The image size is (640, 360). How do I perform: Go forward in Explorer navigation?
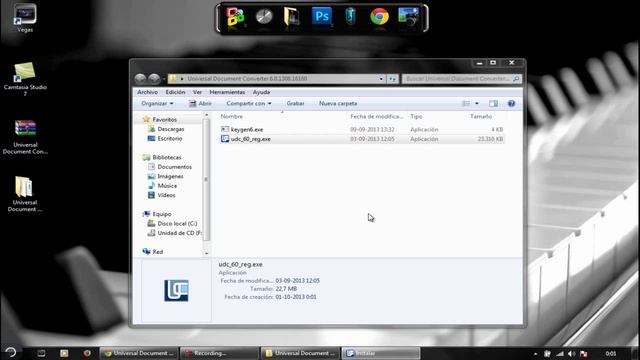click(154, 78)
